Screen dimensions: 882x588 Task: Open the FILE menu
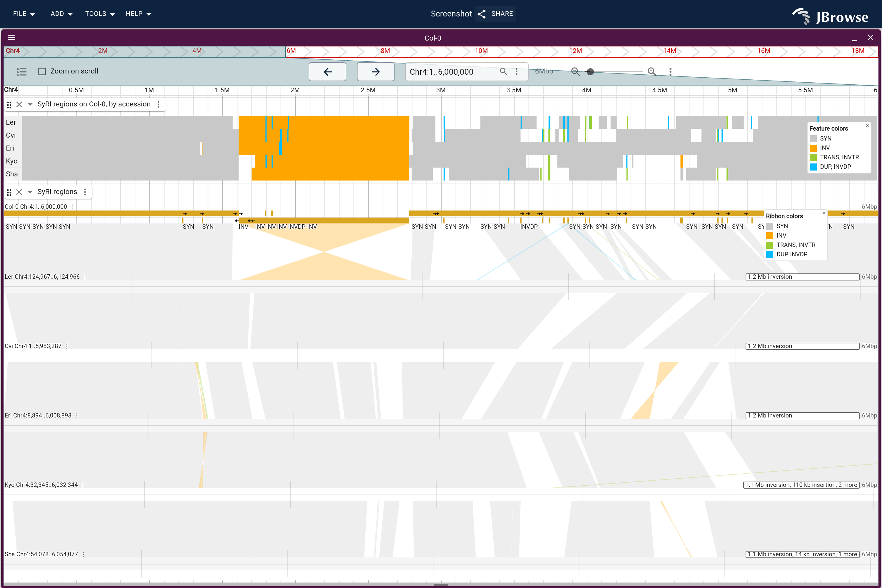click(x=24, y=14)
